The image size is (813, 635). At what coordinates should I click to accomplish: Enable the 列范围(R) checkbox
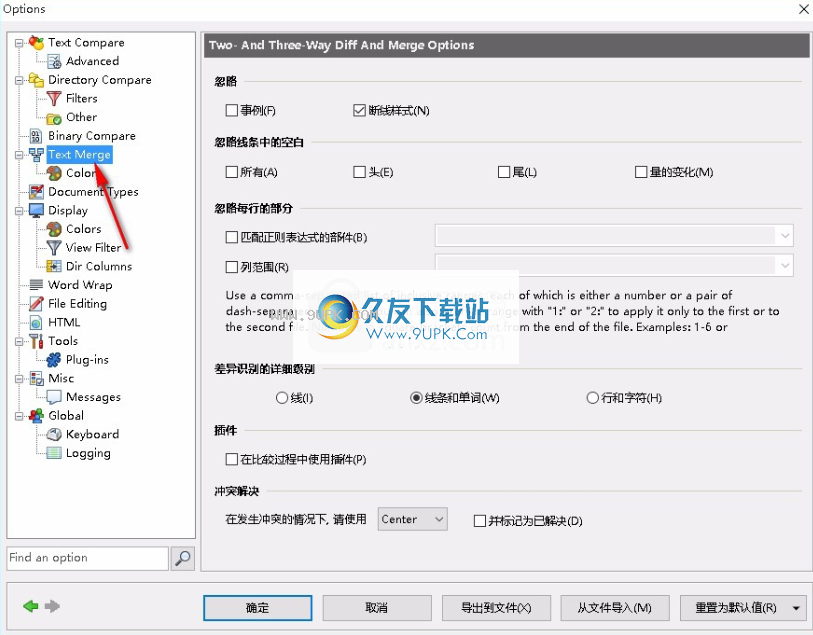pyautogui.click(x=231, y=267)
